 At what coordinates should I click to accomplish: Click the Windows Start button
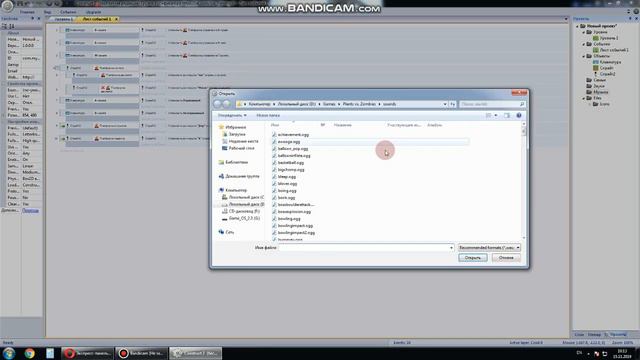(x=9, y=353)
